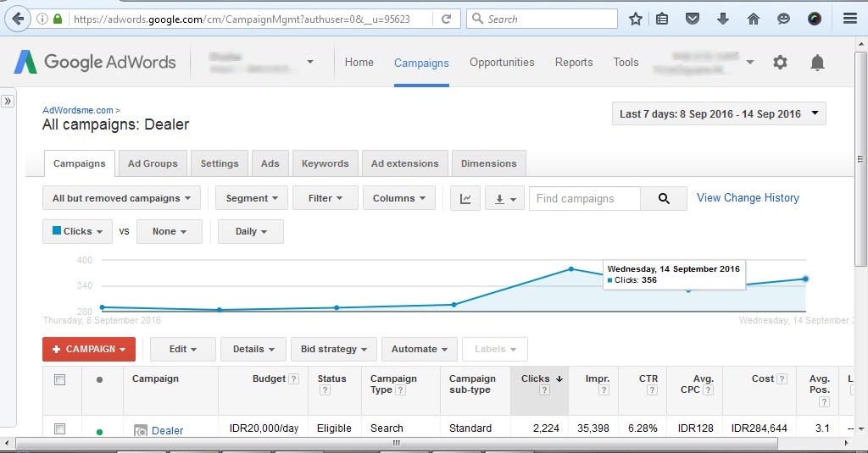Open the notifications bell

coord(817,62)
